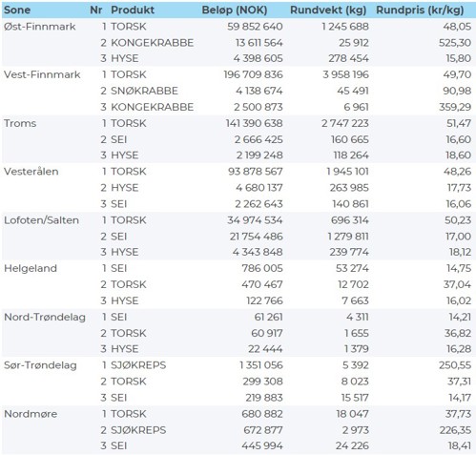This screenshot has width=476, height=455.
Task: Click the Helgeland zone cell
Action: [x=31, y=268]
